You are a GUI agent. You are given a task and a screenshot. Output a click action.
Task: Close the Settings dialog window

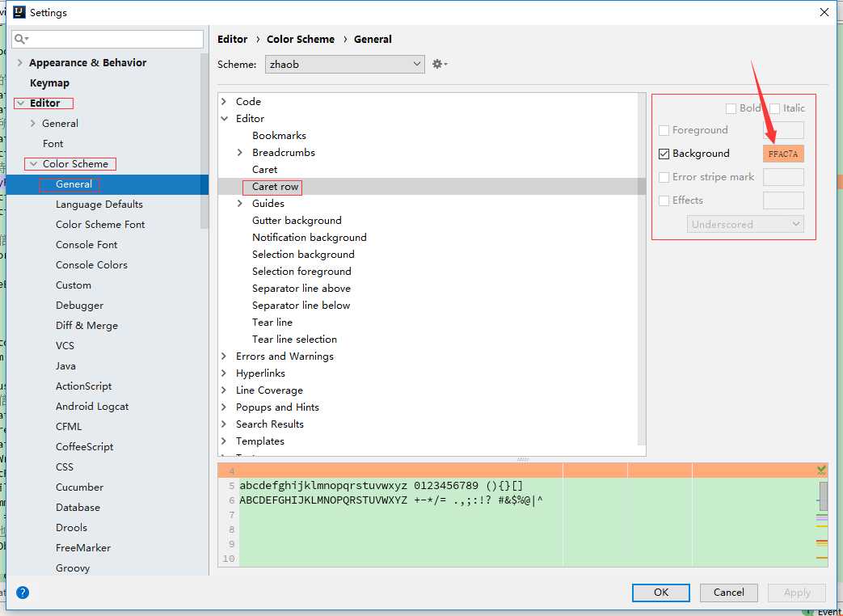[824, 12]
